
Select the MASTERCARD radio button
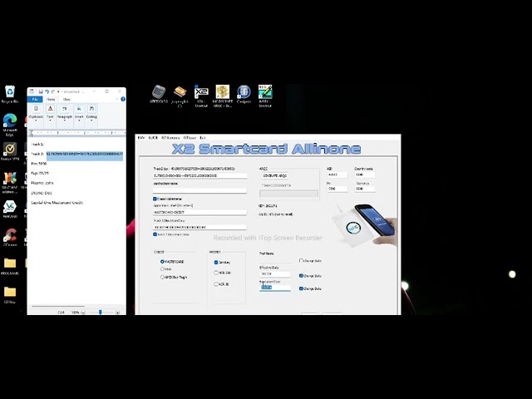click(162, 262)
